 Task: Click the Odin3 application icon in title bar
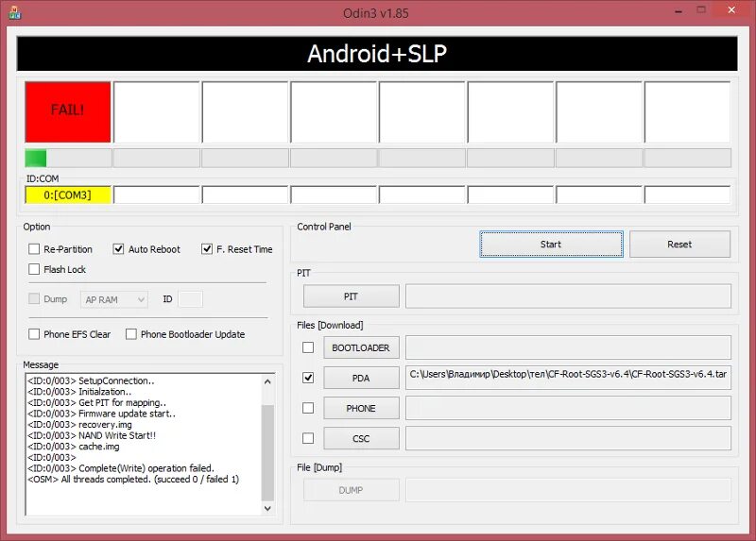[x=15, y=12]
